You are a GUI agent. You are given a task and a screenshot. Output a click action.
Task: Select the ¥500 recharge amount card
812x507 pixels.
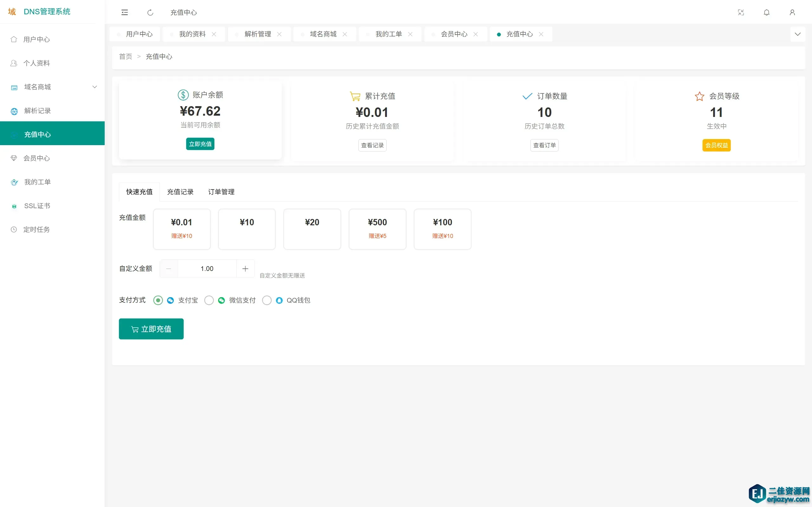(377, 229)
